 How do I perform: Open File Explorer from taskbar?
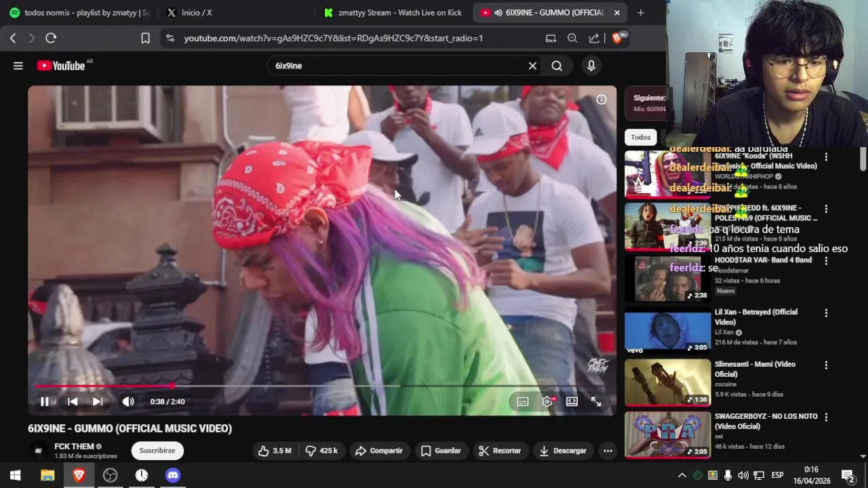(47, 475)
